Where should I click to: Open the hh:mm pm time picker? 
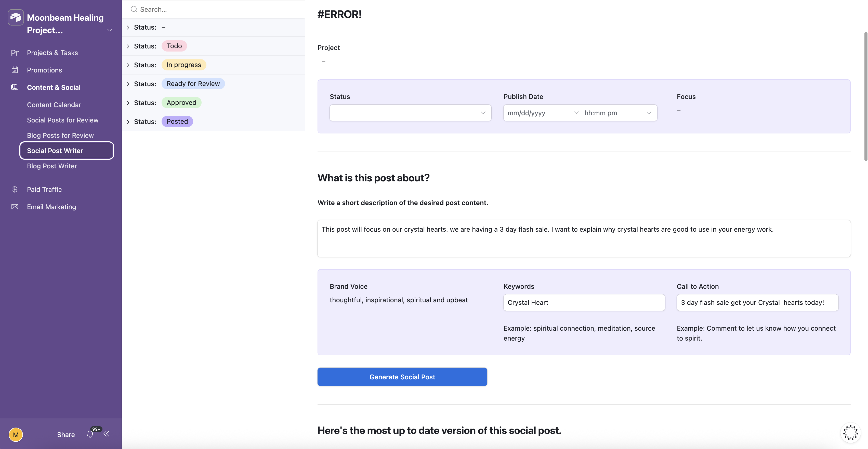click(x=618, y=113)
